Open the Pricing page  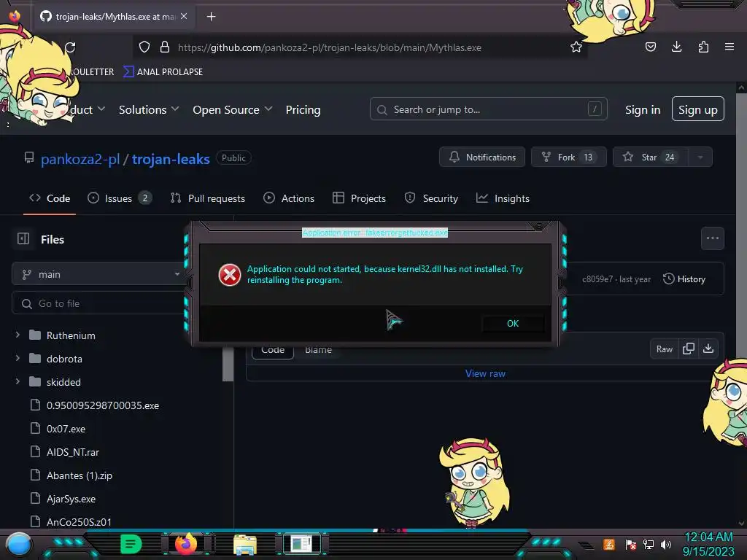303,109
